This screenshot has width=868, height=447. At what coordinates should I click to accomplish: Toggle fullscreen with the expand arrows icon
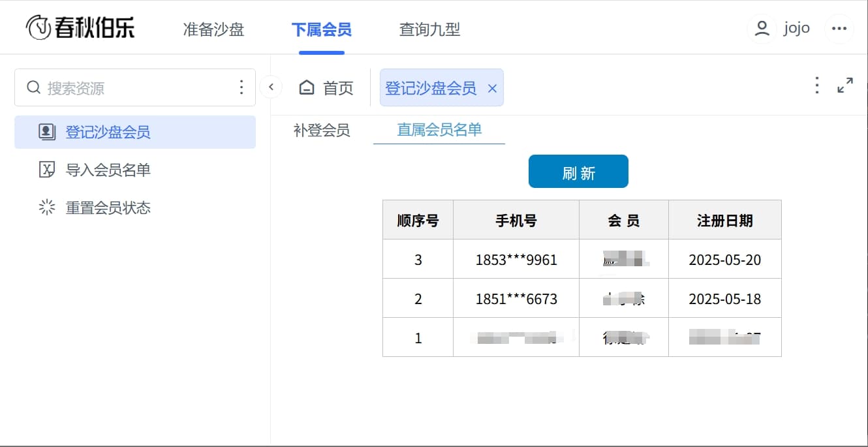click(845, 85)
